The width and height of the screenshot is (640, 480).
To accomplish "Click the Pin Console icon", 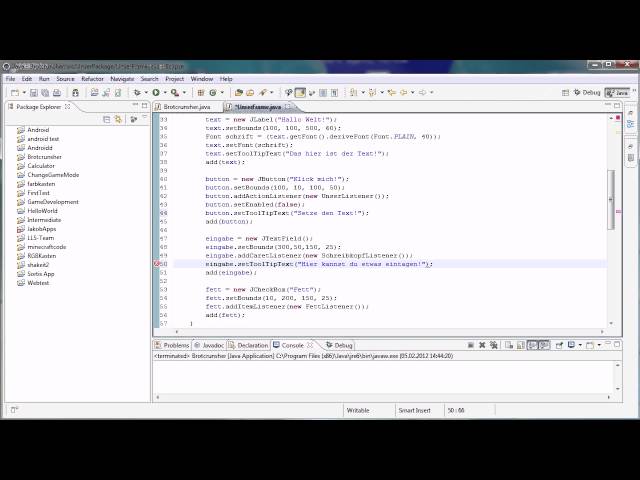I will [559, 345].
